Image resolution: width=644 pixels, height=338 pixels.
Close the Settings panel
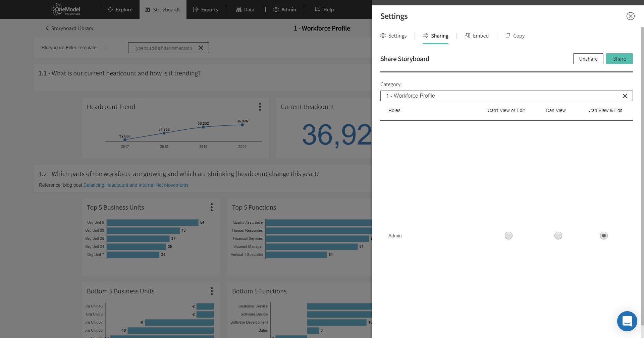pyautogui.click(x=631, y=16)
